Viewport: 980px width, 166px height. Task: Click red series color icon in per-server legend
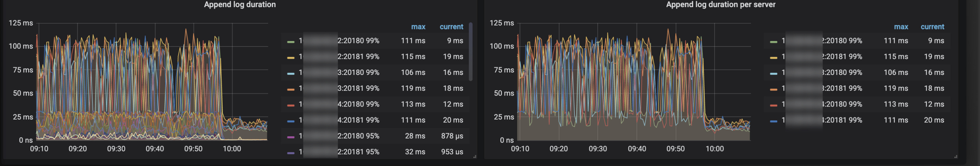tap(773, 105)
